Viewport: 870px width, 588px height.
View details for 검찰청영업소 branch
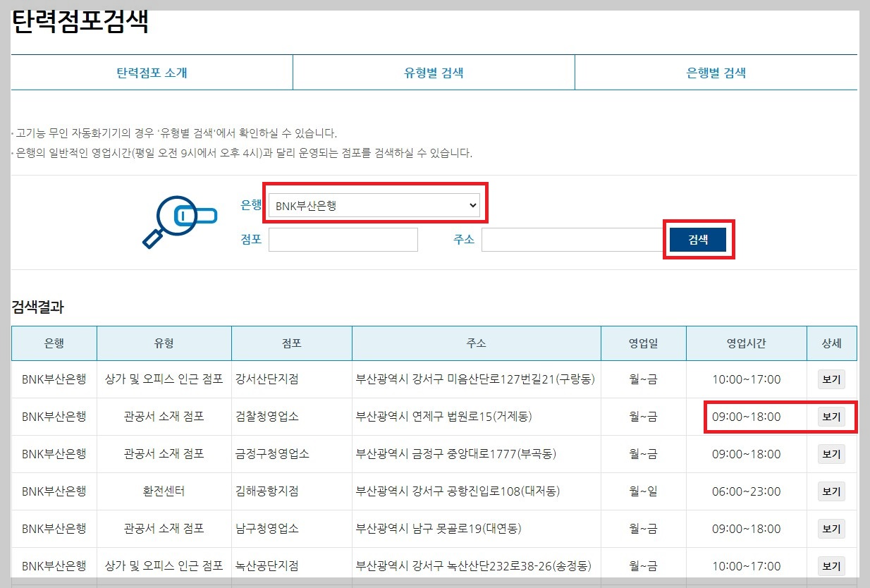click(x=831, y=416)
